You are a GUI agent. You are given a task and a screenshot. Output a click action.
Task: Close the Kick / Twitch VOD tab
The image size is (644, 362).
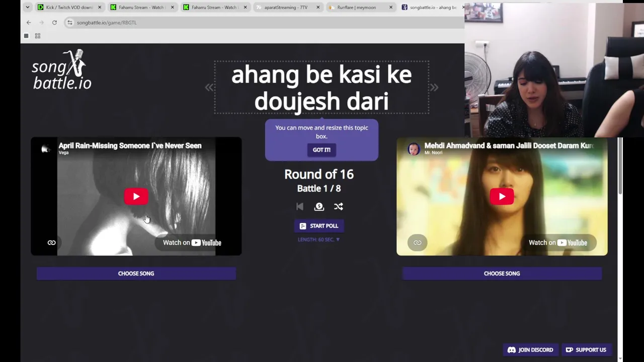tap(100, 8)
